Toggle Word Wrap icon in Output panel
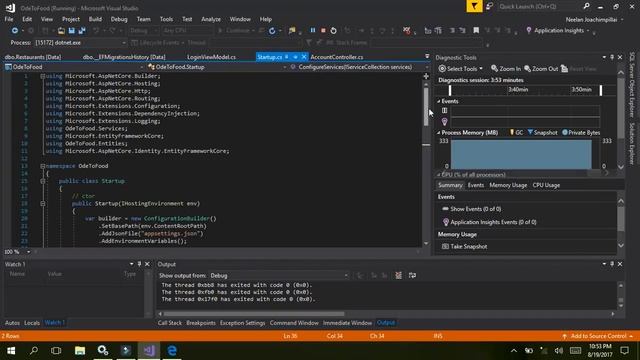 pyautogui.click(x=412, y=276)
